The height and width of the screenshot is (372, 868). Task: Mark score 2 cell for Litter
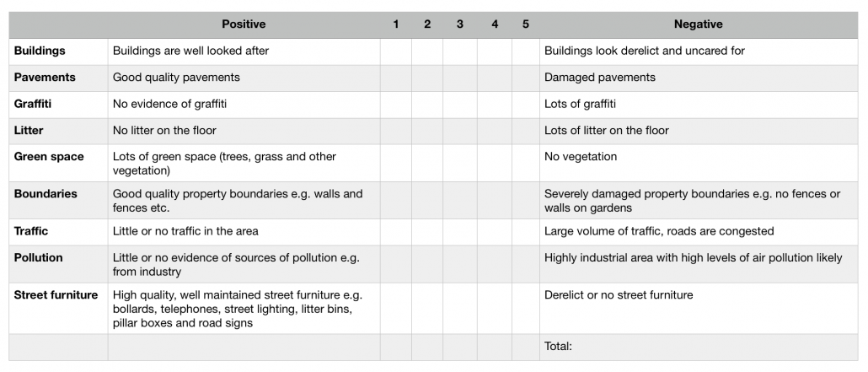coord(427,131)
